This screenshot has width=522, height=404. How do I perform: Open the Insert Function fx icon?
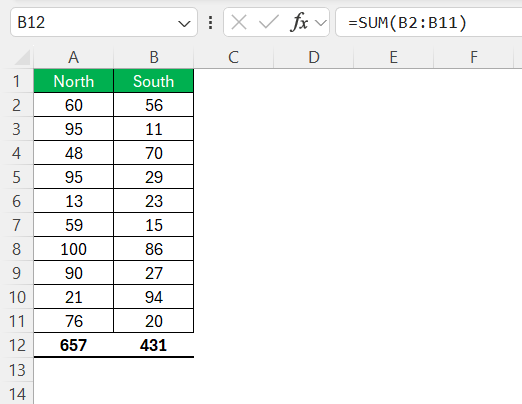click(x=299, y=23)
